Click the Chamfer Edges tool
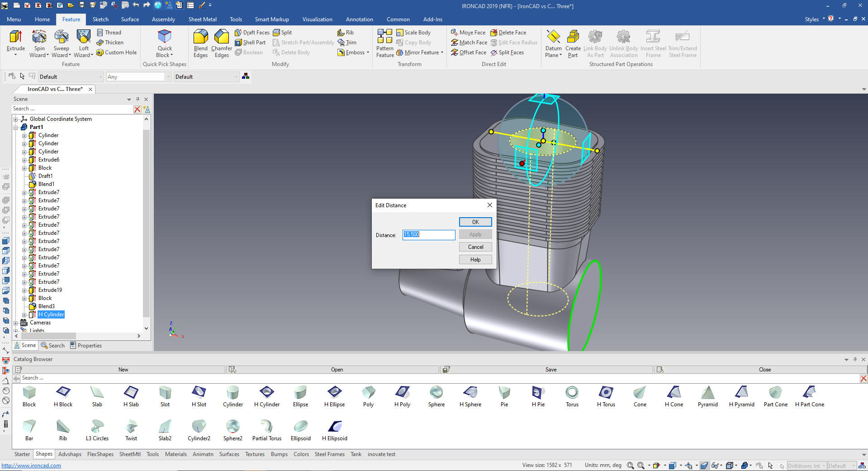The height and width of the screenshot is (471, 868). point(222,43)
